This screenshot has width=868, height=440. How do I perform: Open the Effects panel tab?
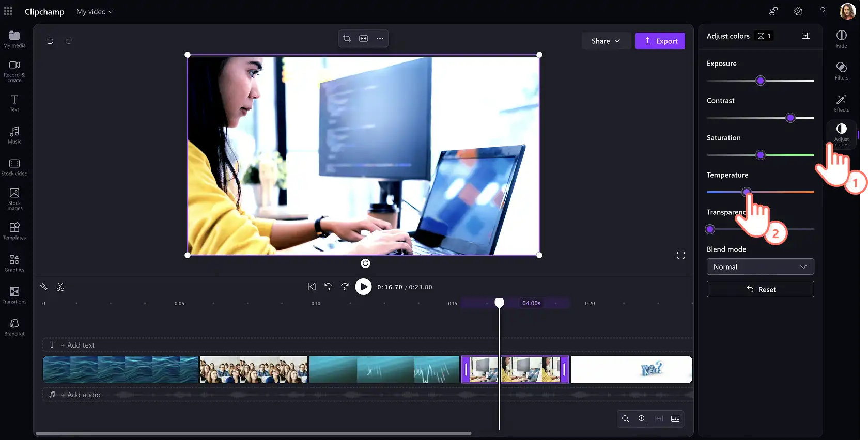point(842,103)
